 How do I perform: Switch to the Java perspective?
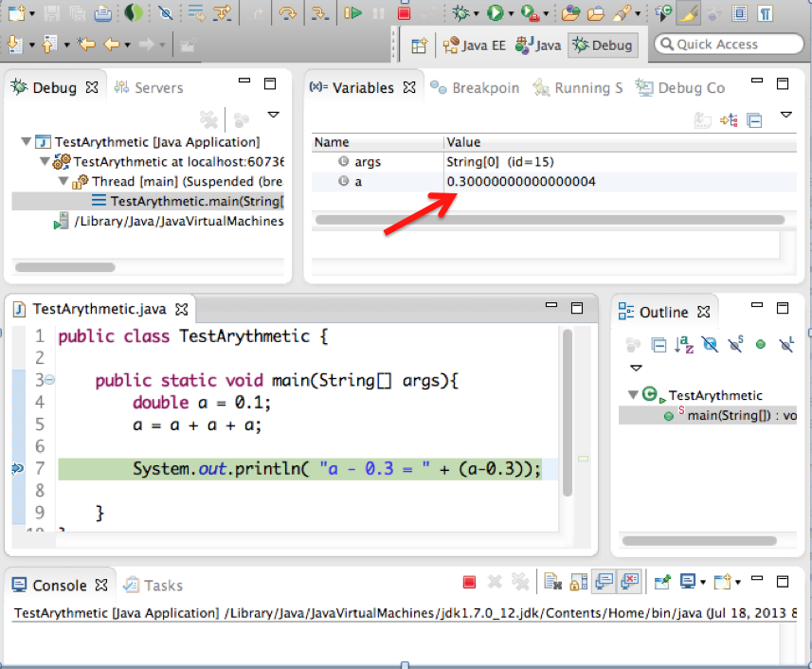[x=536, y=45]
